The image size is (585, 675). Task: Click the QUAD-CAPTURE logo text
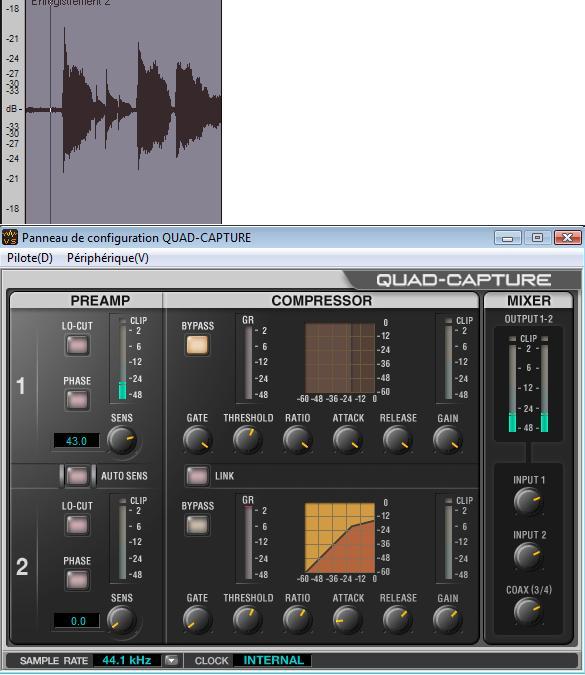(464, 280)
